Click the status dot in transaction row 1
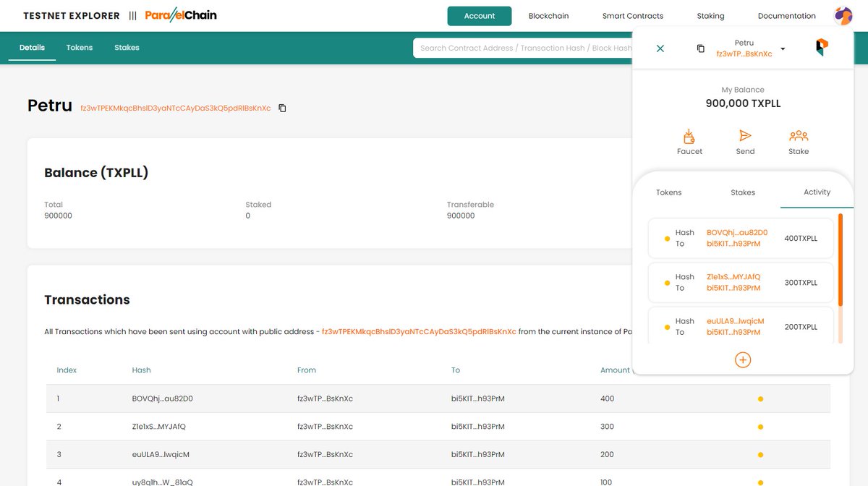Image resolution: width=868 pixels, height=486 pixels. point(760,399)
